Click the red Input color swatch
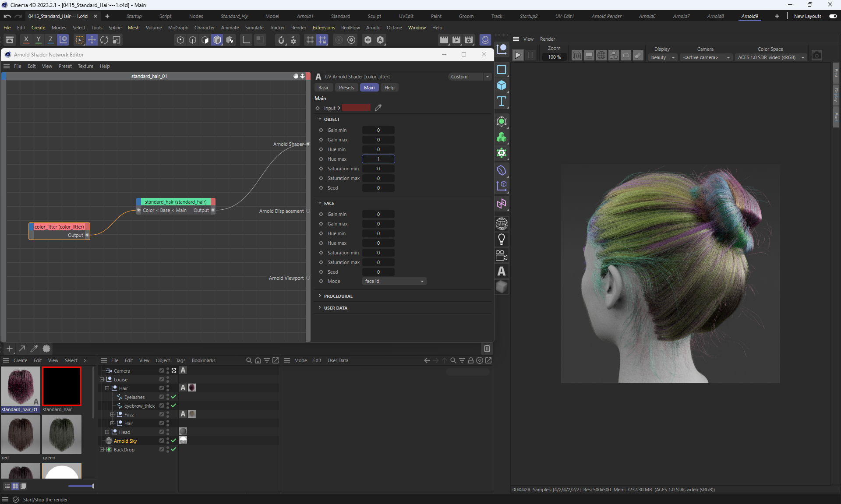This screenshot has height=504, width=841. click(356, 108)
